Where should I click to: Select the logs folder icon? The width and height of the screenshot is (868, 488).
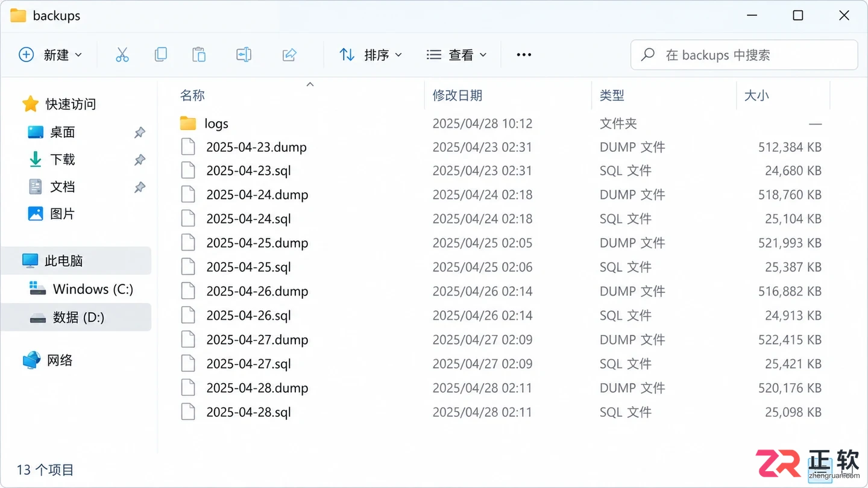(188, 124)
